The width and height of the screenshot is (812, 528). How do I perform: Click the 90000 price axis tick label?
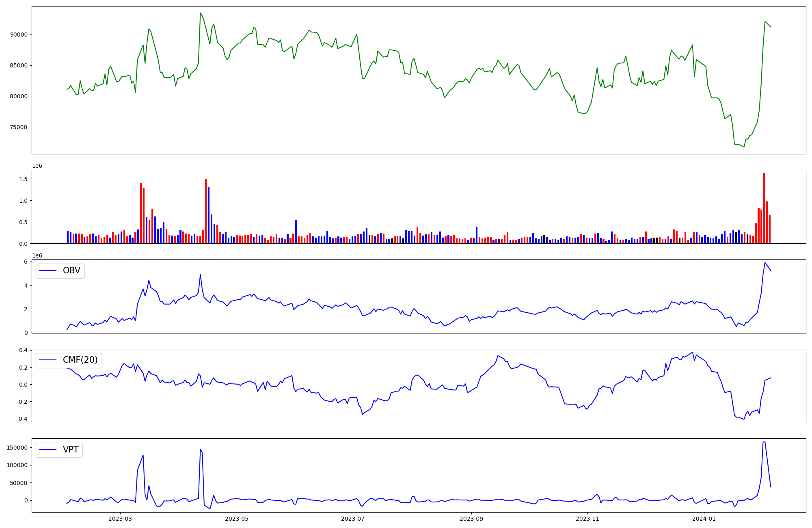pyautogui.click(x=19, y=35)
